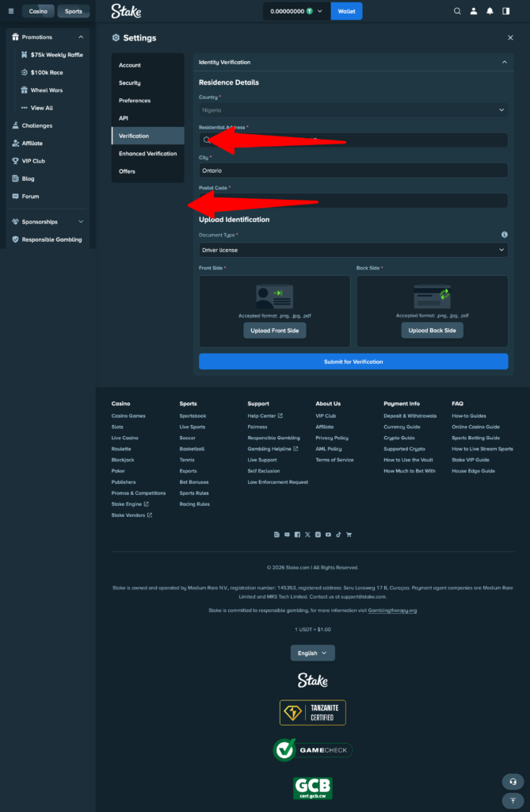Click Submit for Verification
The image size is (530, 812).
click(353, 362)
